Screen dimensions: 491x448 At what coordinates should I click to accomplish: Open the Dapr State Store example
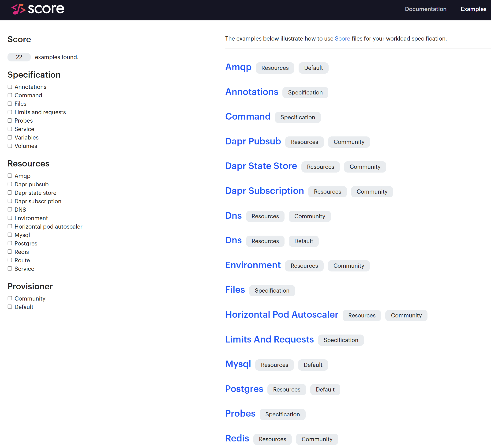(x=261, y=166)
